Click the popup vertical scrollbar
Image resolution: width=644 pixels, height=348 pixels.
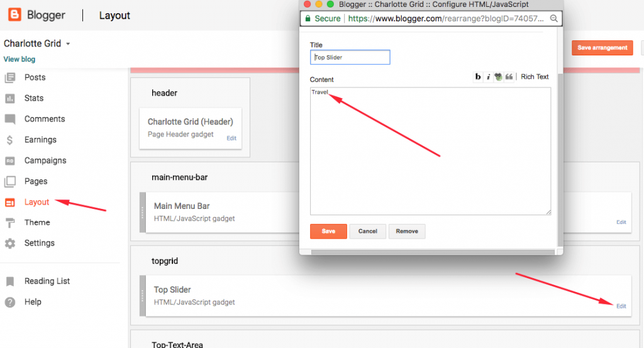pos(560,160)
